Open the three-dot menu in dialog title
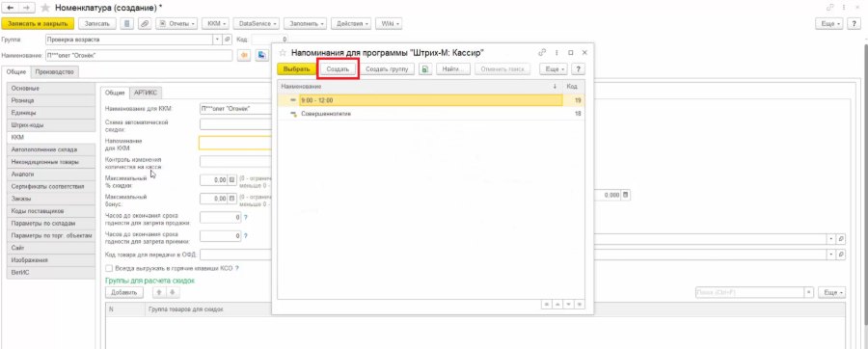The height and width of the screenshot is (349, 868). click(x=556, y=53)
